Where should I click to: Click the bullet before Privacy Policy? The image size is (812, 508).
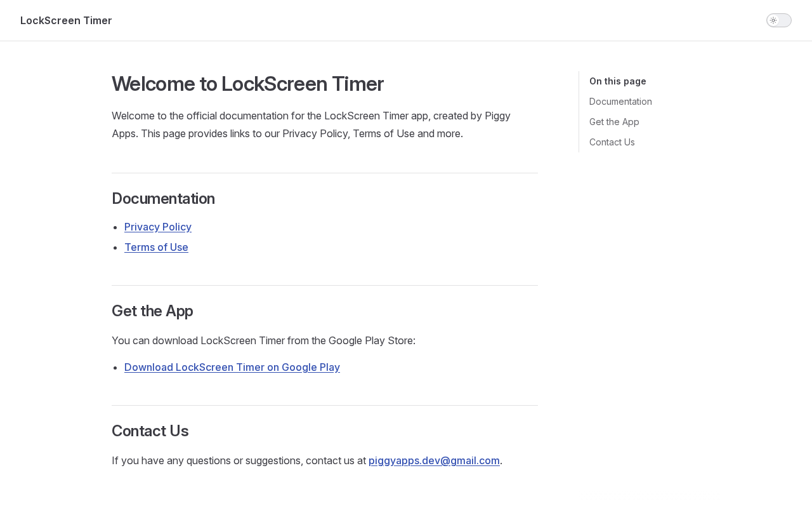[115, 227]
